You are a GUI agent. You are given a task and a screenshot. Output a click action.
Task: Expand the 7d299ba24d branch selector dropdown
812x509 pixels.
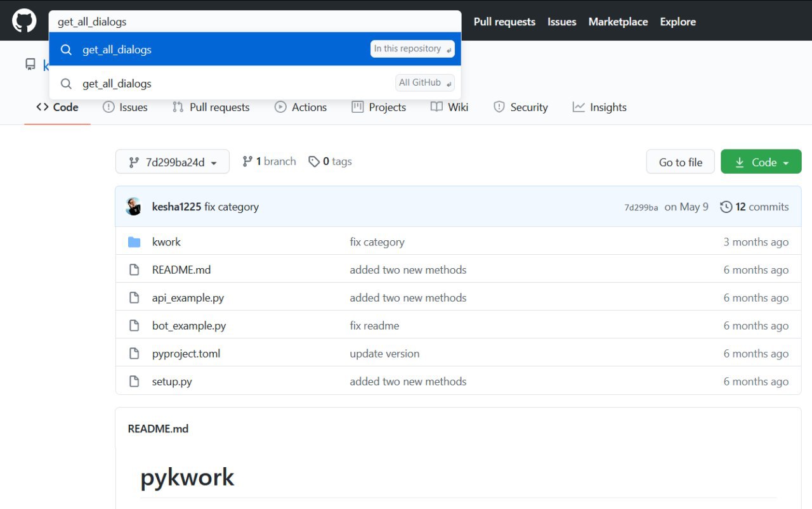click(173, 162)
